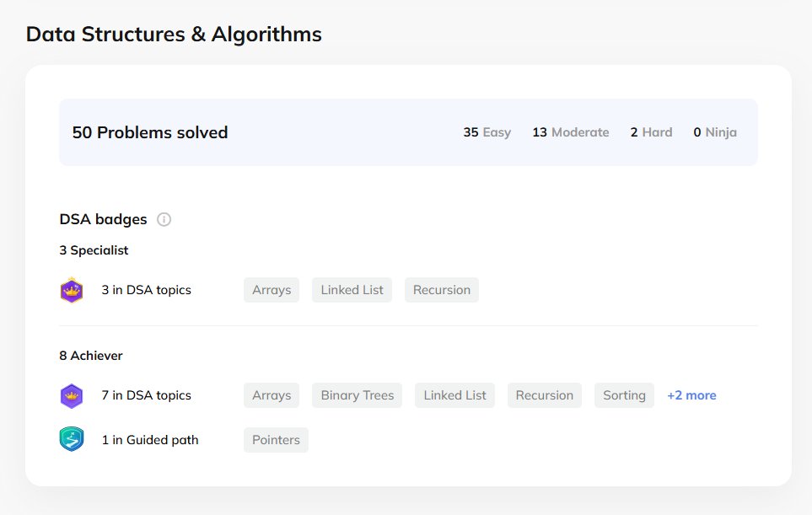Screen dimensions: 812x515
Task: Click the Sorting topic tag
Action: (x=624, y=395)
